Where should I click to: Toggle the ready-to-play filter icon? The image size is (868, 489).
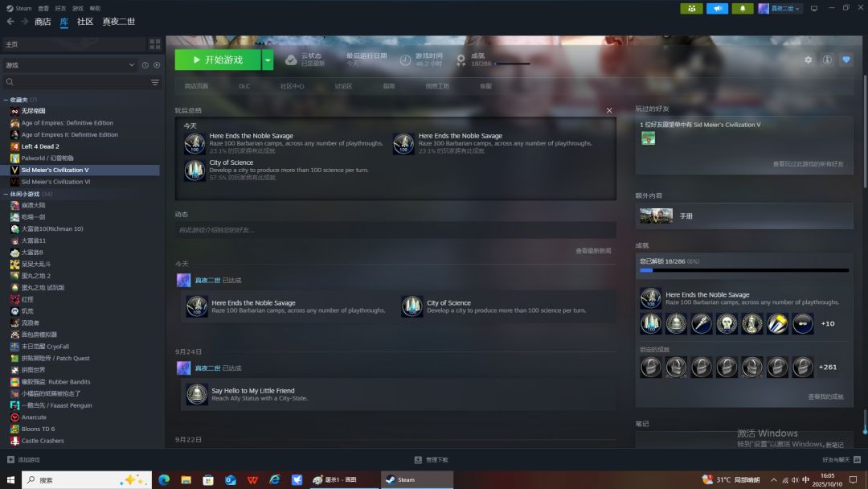[x=158, y=65]
